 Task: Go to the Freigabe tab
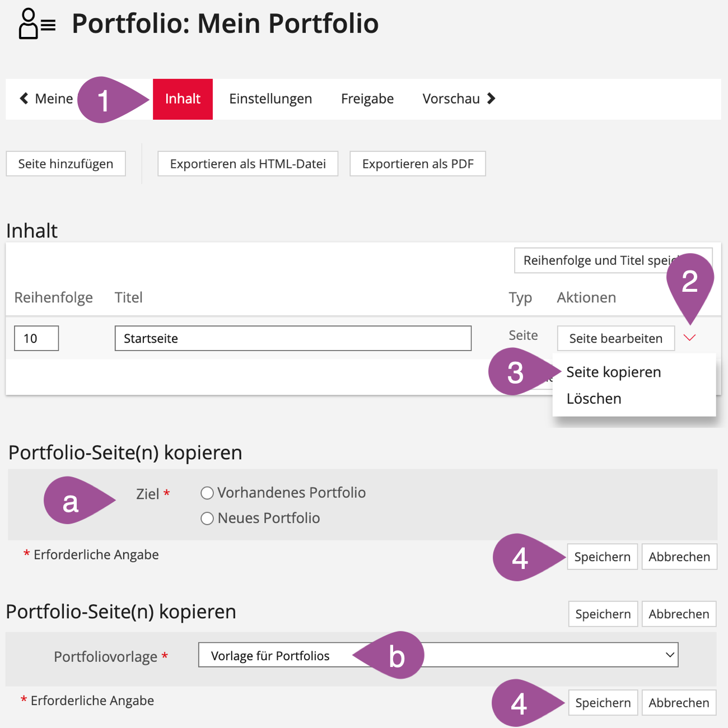pyautogui.click(x=367, y=99)
